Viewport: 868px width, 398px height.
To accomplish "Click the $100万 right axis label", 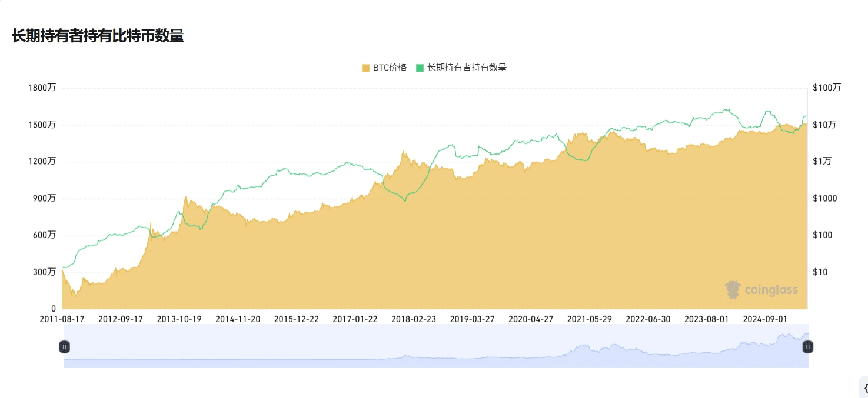I will point(827,88).
